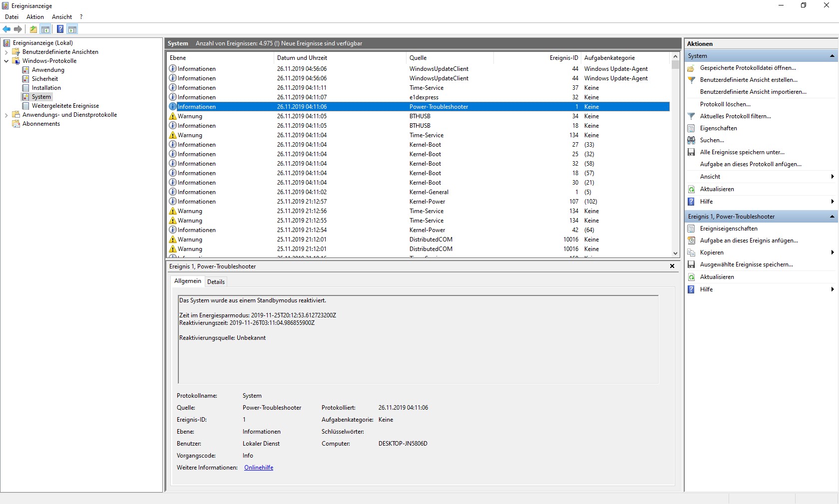Click the icon for Aufgabe an dieses Ereignis anfügen
This screenshot has width=839, height=504.
coord(691,241)
